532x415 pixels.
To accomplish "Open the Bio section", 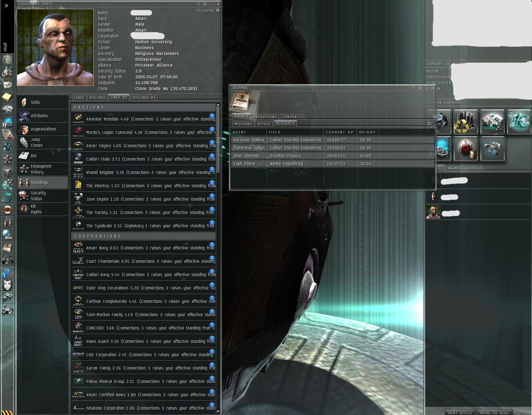I will click(42, 156).
